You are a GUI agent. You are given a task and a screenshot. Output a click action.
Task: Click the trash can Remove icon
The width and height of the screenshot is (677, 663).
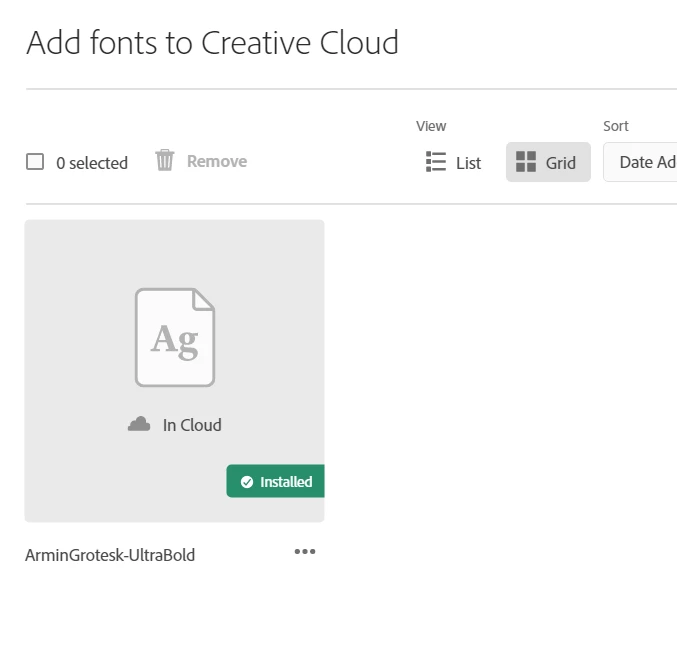(x=165, y=160)
